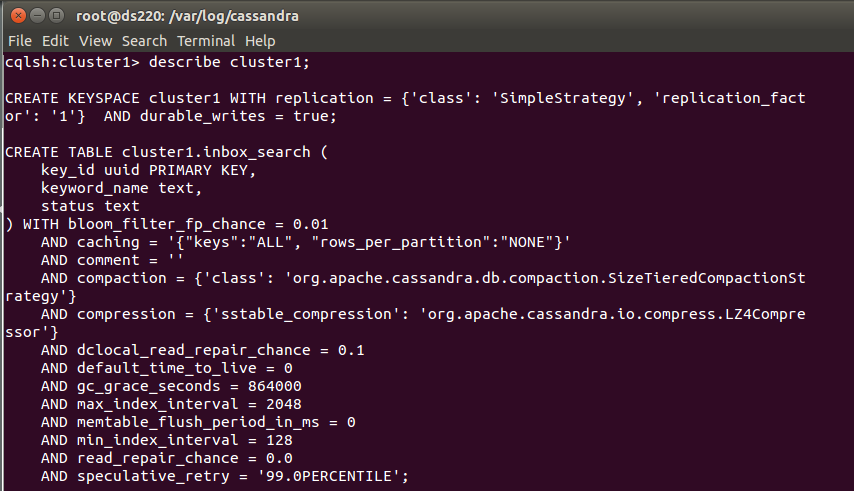The image size is (854, 491).
Task: Click the bloom_filter_fp_chance value 0.01
Action: click(310, 224)
